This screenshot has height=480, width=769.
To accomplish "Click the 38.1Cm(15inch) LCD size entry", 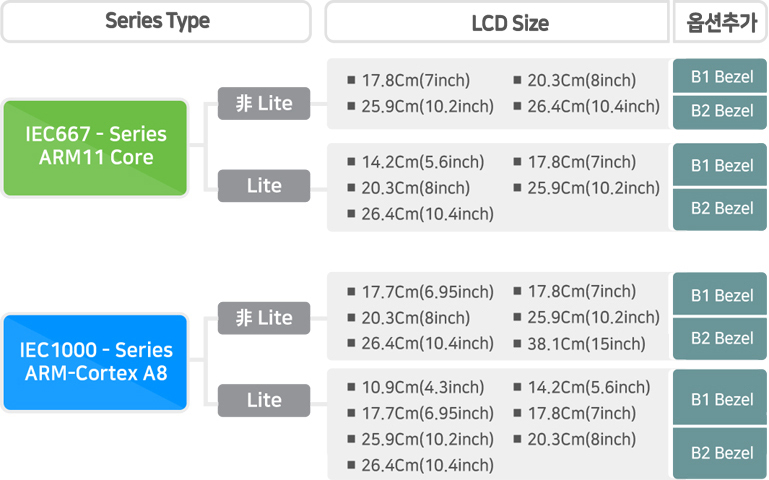I will click(586, 344).
